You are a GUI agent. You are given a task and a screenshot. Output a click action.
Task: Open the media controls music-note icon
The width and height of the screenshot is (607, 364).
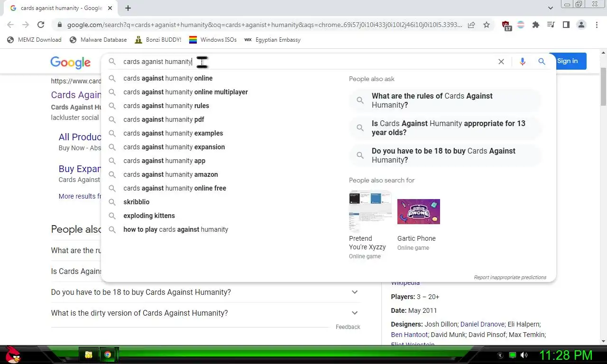pos(551,25)
